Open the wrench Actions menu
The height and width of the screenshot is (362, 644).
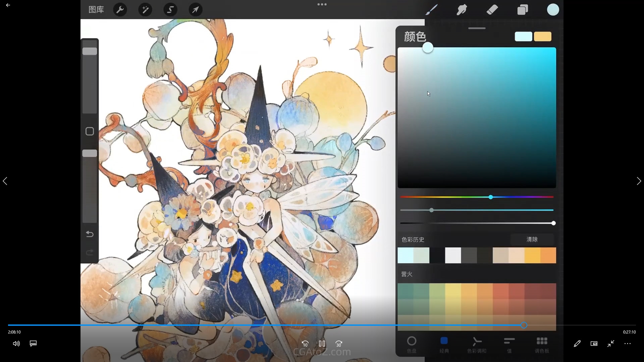[120, 10]
